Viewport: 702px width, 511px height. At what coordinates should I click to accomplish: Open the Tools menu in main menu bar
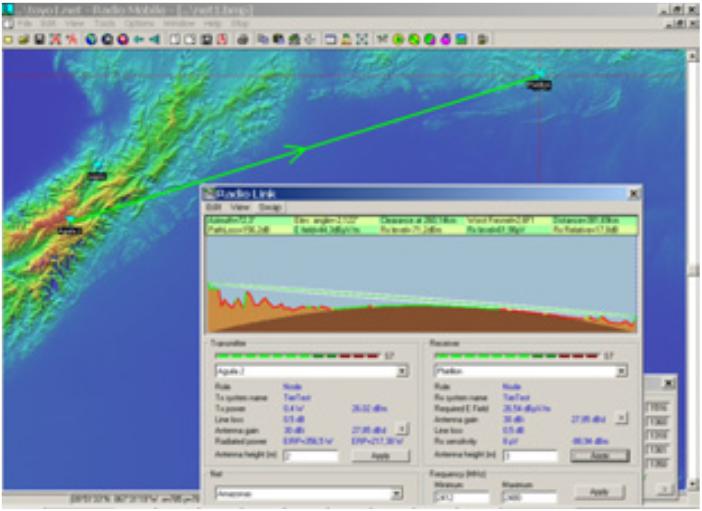pyautogui.click(x=104, y=22)
